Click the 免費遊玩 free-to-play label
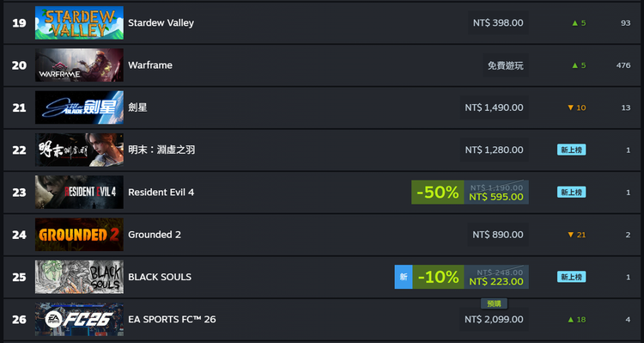Viewport: 644px width, 343px height. 505,65
